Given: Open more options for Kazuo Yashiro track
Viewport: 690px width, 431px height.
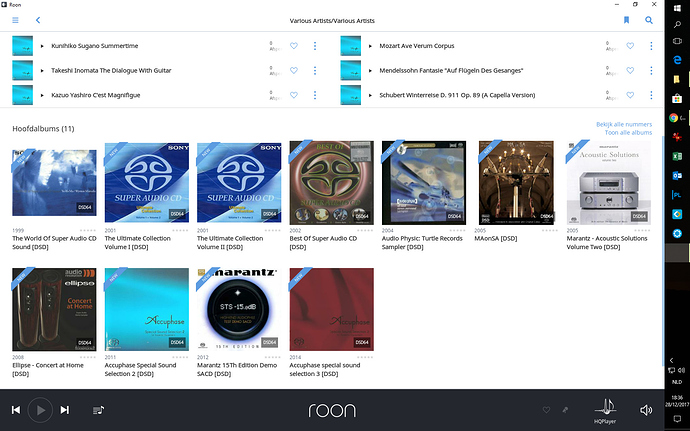Looking at the screenshot, I should (315, 95).
